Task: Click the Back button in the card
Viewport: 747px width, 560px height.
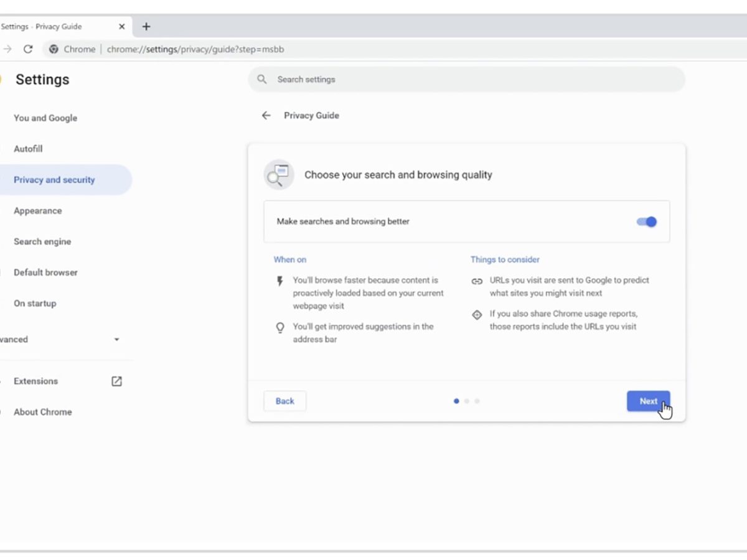Action: [284, 401]
